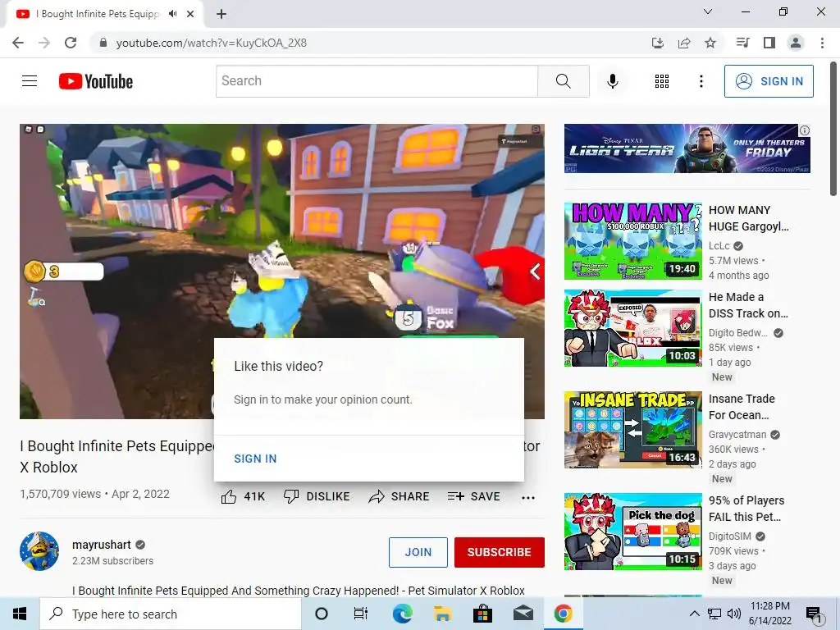Viewport: 840px width, 630px height.
Task: Click the left chevron on the video player
Action: pyautogui.click(x=535, y=272)
